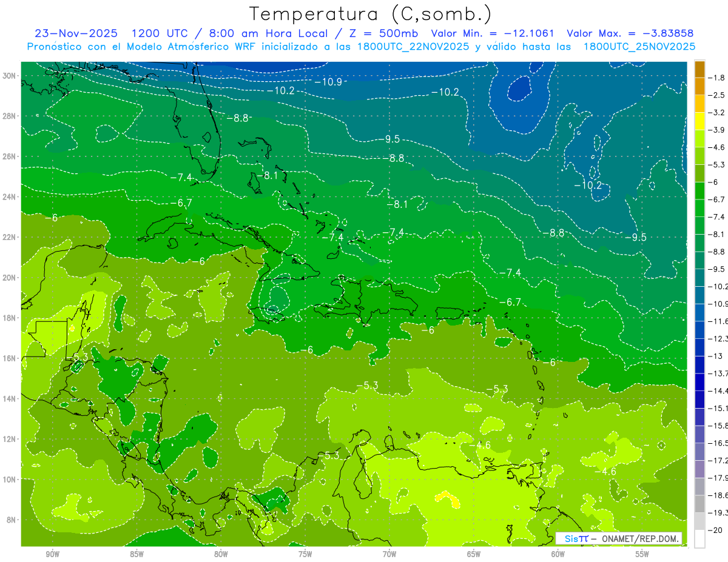The image size is (728, 562).
Task: Click the '85W' longitude axis label
Action: [x=136, y=554]
